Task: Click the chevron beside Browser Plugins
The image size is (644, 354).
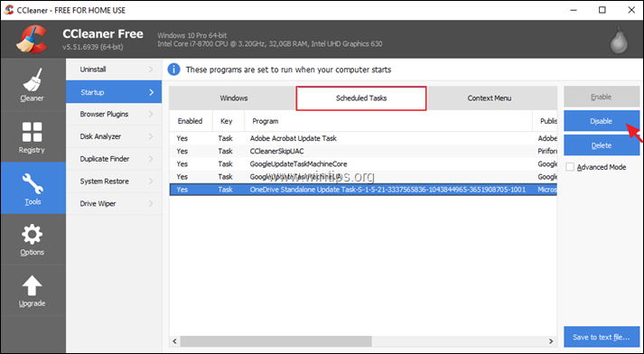Action: [151, 114]
